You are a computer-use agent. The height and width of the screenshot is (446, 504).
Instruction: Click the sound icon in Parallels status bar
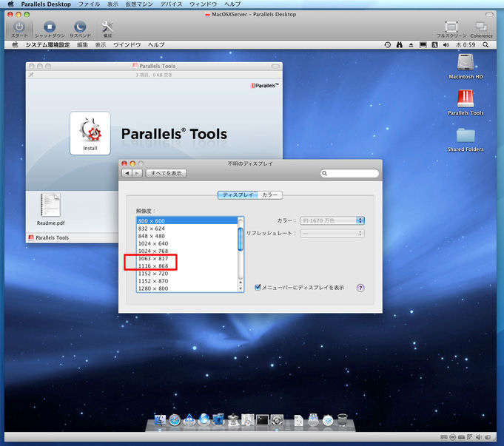pos(479,437)
